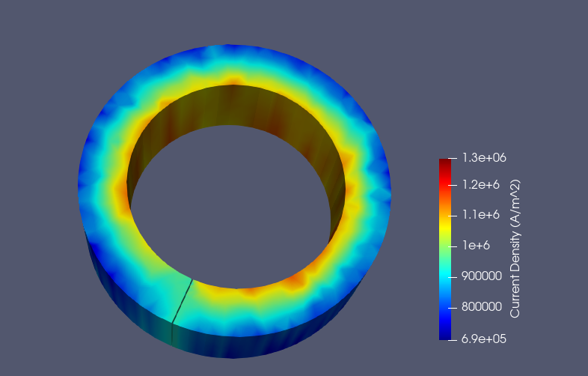The width and height of the screenshot is (588, 376).
Task: Select the Current Density (A/m^2) legend title
Action: pyautogui.click(x=515, y=248)
